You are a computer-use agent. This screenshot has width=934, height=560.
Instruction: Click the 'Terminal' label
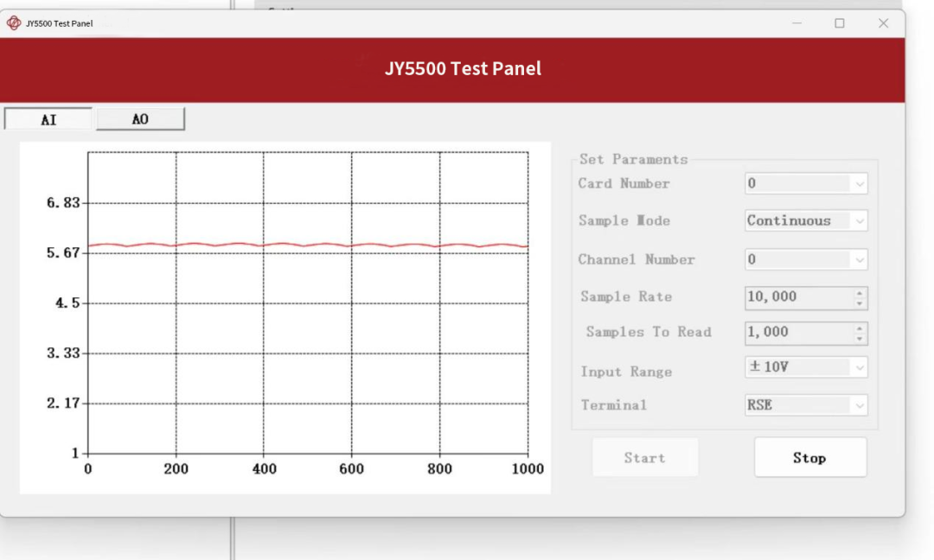click(613, 405)
